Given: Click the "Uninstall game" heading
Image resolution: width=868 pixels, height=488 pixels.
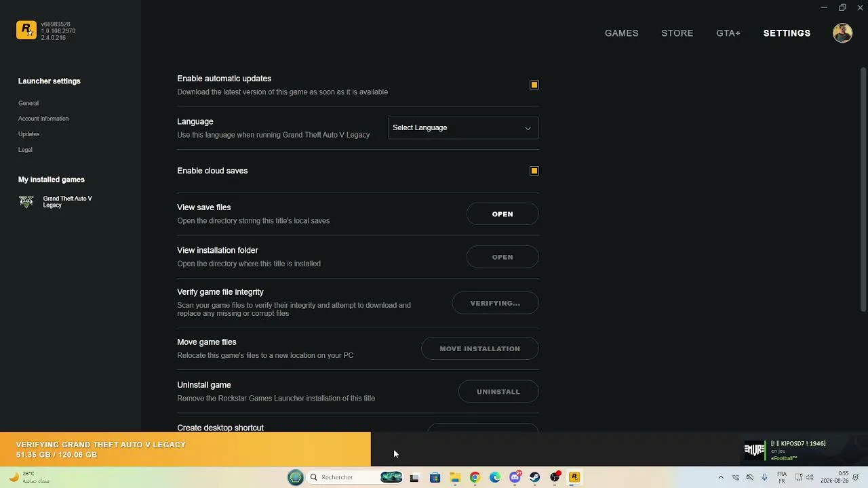Looking at the screenshot, I should point(204,385).
